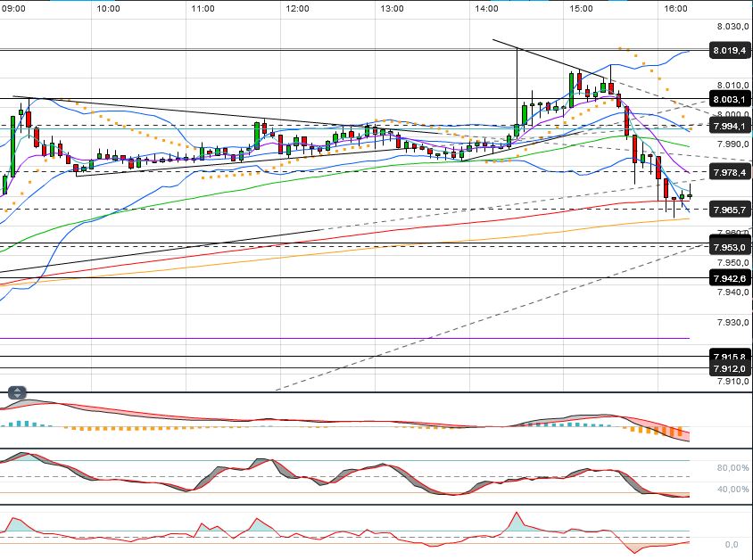Click the 0,0 label in bottom indicator

pos(732,545)
